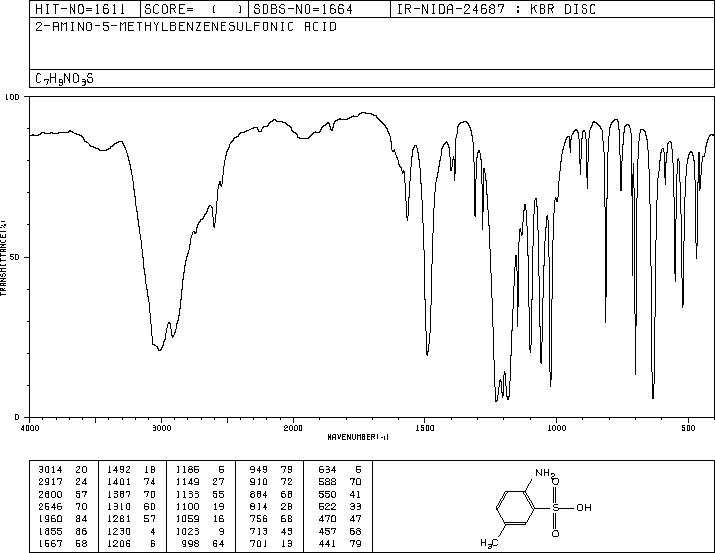Click the benzene ring of the structure

515,507
